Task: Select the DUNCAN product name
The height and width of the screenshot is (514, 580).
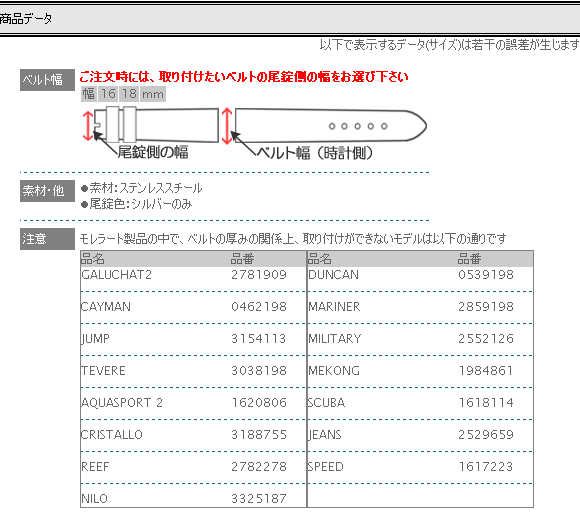Action: 333,275
